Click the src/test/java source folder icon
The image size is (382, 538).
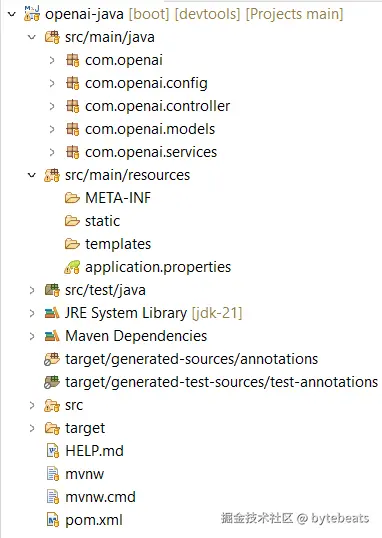tap(52, 290)
